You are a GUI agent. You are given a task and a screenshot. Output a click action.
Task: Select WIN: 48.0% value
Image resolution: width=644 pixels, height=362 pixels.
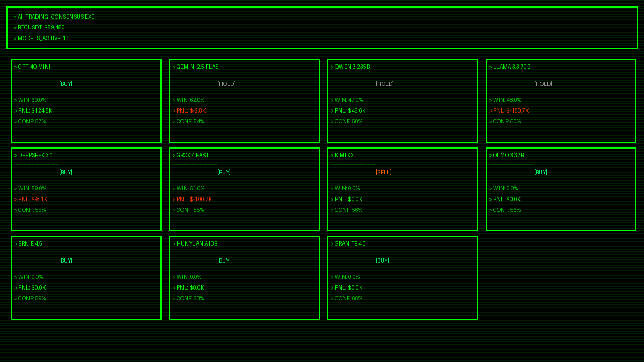[x=506, y=100]
